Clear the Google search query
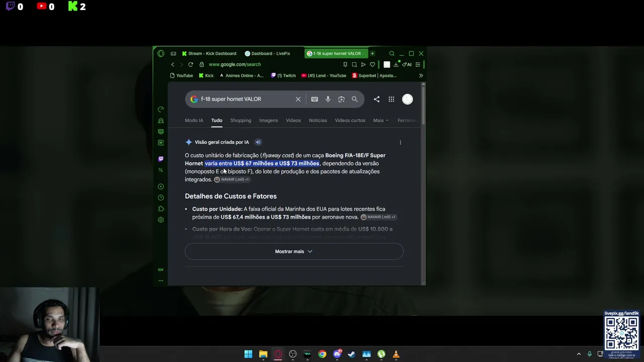This screenshot has width=644, height=362. click(x=298, y=99)
